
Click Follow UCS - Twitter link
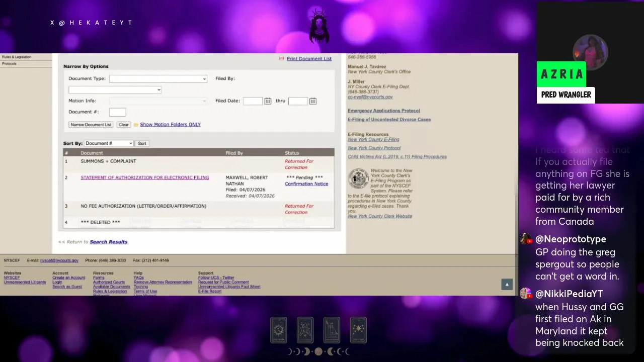click(216, 278)
